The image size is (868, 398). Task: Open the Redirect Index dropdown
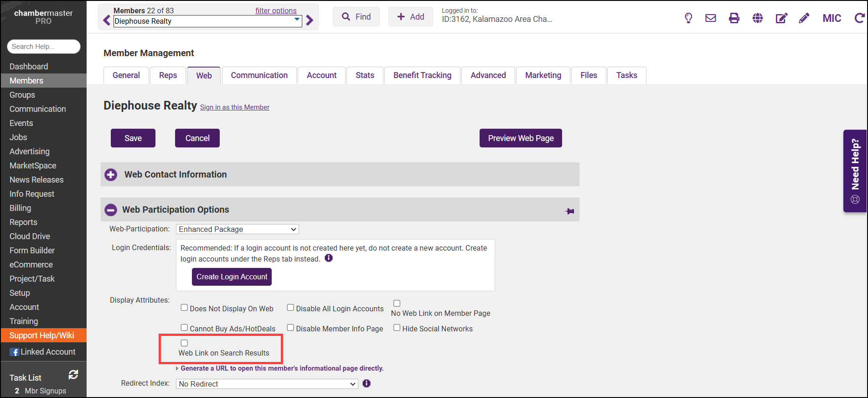pos(267,384)
